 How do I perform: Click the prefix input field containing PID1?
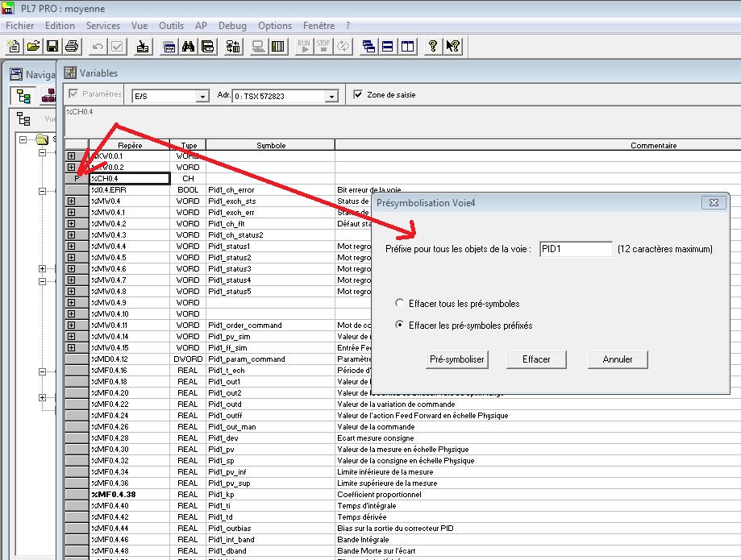pos(576,250)
